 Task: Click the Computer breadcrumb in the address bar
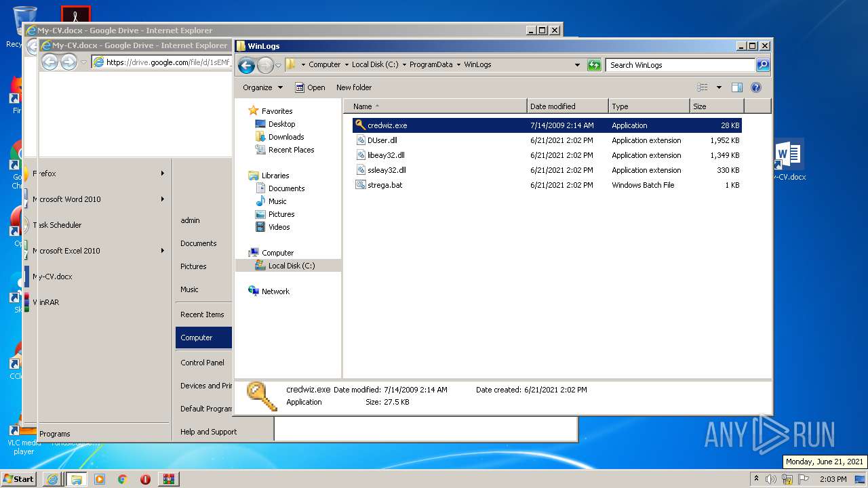pyautogui.click(x=324, y=65)
